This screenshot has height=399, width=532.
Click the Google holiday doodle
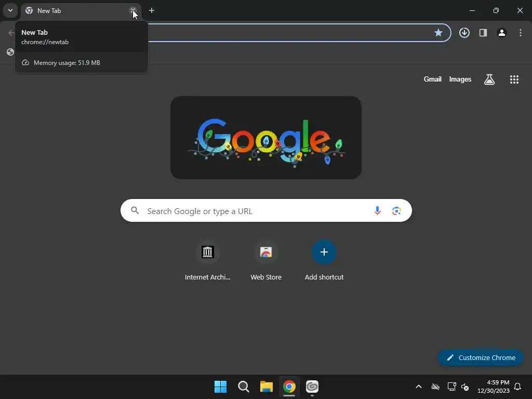coord(266,138)
